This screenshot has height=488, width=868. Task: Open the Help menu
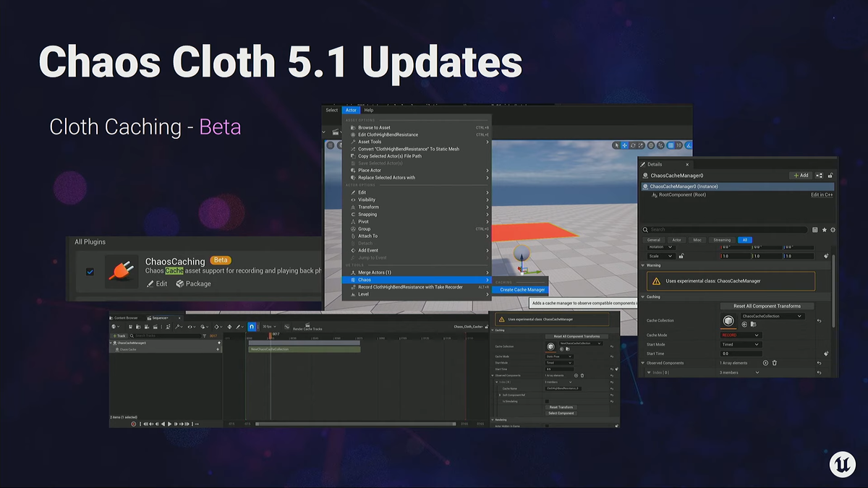point(369,110)
